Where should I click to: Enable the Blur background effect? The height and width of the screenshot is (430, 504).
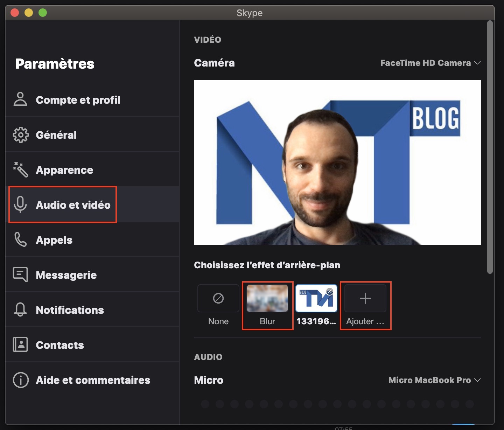pos(267,299)
